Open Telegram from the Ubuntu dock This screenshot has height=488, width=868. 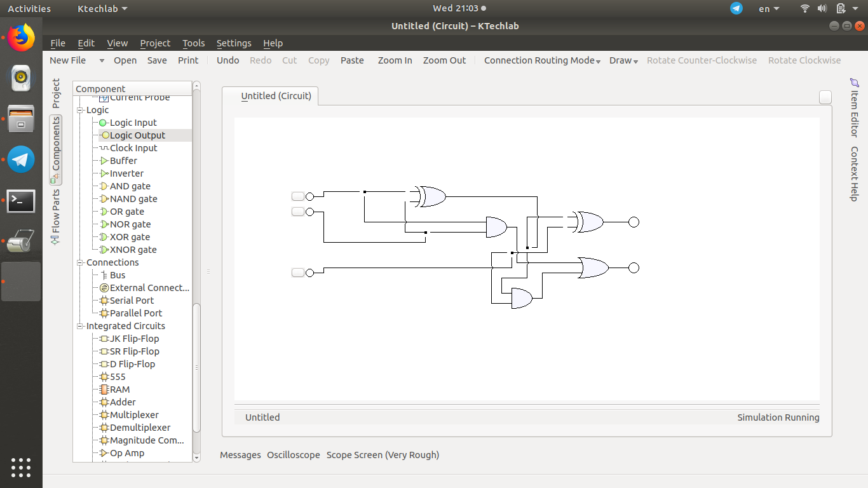[x=21, y=159]
